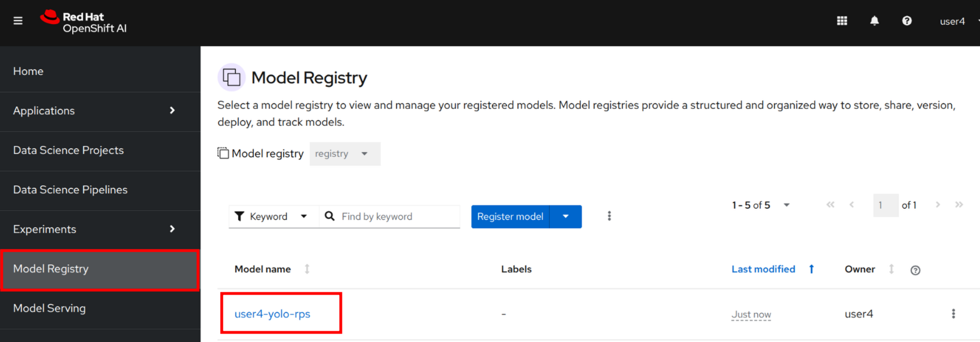The image size is (980, 342).
Task: Open Data Science Projects page
Action: (x=100, y=151)
